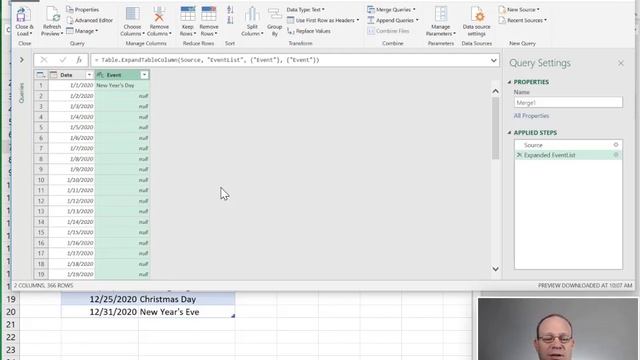Click the Close & Load icon
640x360 pixels.
[x=23, y=15]
